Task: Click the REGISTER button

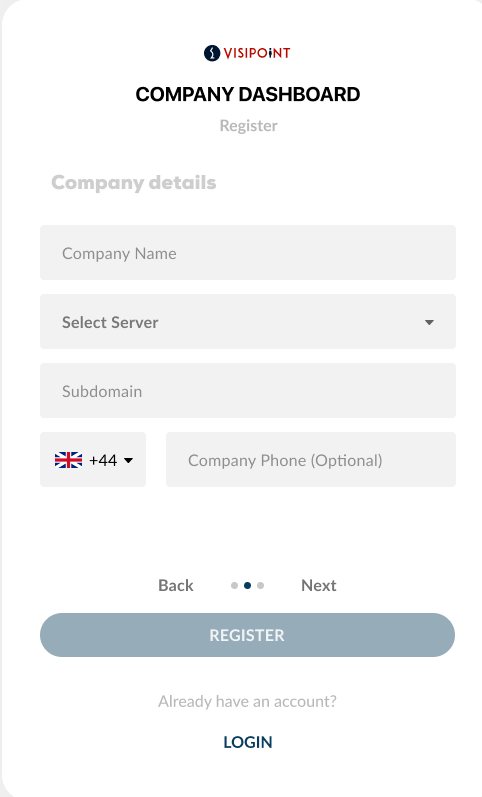Action: 248,635
